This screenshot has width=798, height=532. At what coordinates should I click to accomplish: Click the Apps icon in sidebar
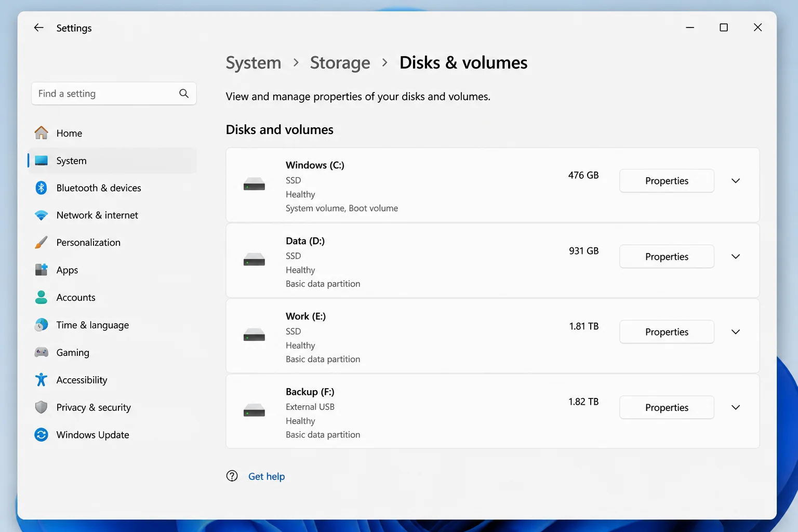42,270
